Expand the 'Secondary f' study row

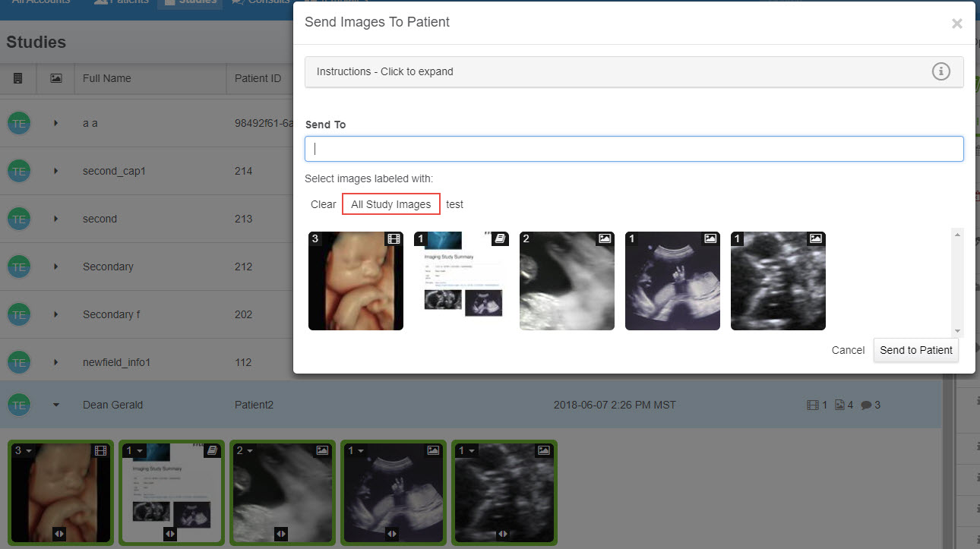tap(55, 314)
